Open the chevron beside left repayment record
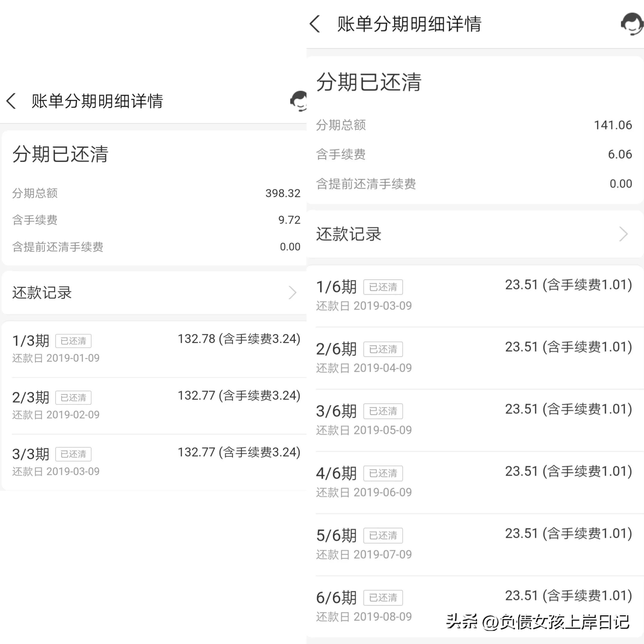Screen dimensions: 644x644 [x=292, y=293]
